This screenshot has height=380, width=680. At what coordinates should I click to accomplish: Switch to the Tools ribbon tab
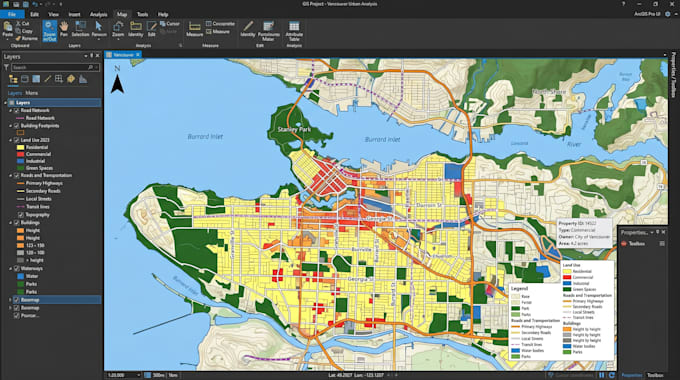click(142, 14)
